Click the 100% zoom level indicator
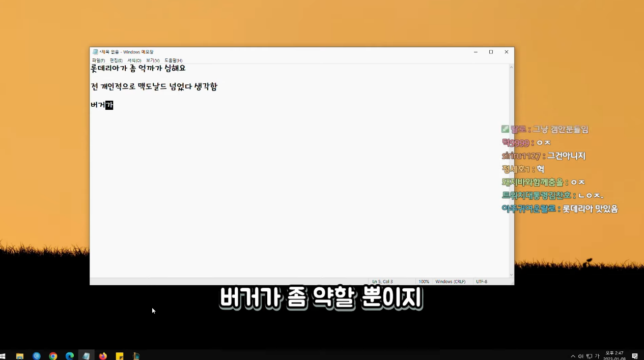The height and width of the screenshot is (360, 644). [424, 281]
